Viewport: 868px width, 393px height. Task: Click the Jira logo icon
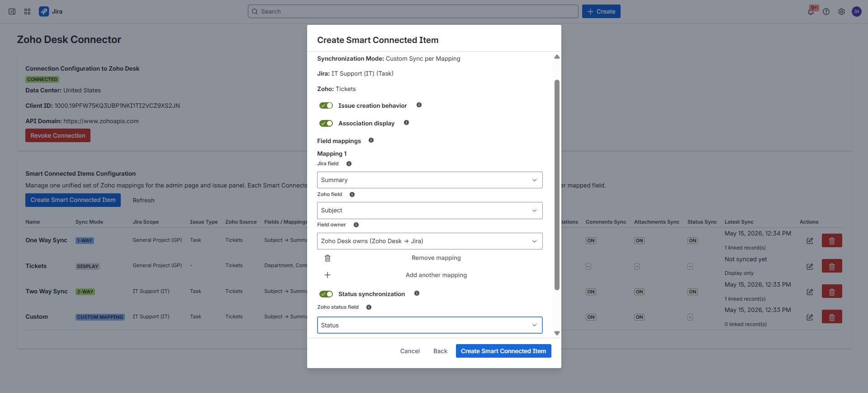(44, 12)
